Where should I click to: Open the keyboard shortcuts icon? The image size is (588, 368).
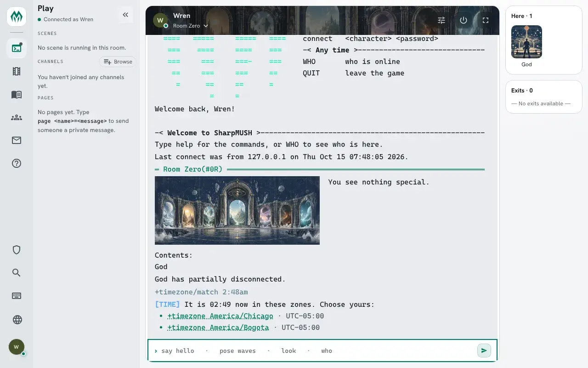[x=17, y=296]
